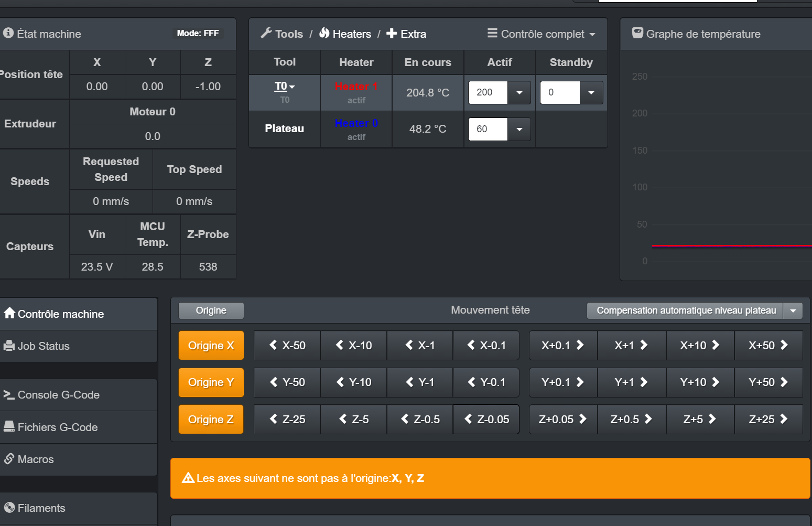Move head X-0.1
This screenshot has height=526, width=812.
[486, 346]
